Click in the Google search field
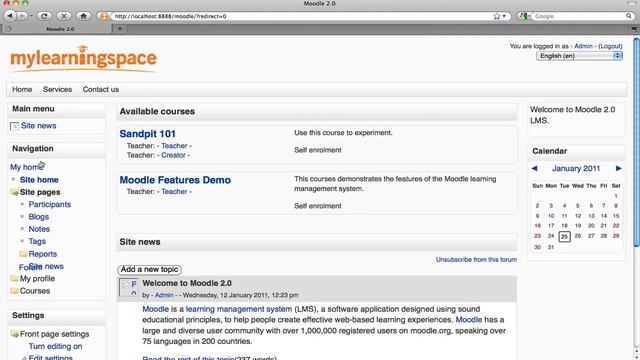This screenshot has height=360, width=640. tap(579, 16)
